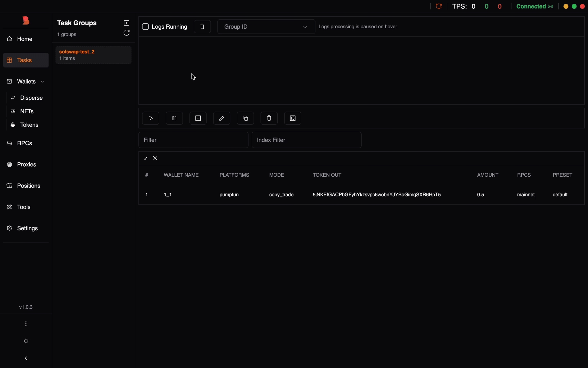Image resolution: width=588 pixels, height=368 pixels.
Task: Open the Tokens wallet subpage
Action: coord(29,125)
